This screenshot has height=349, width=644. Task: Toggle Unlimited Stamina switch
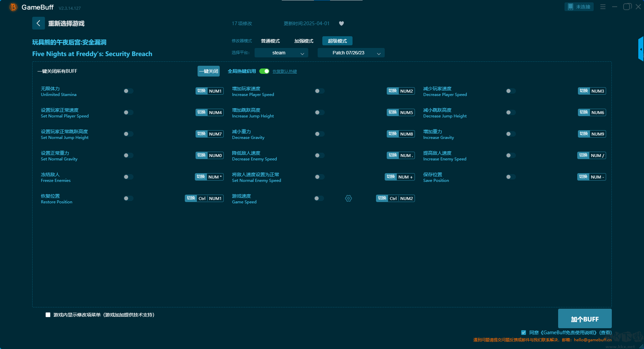[128, 91]
